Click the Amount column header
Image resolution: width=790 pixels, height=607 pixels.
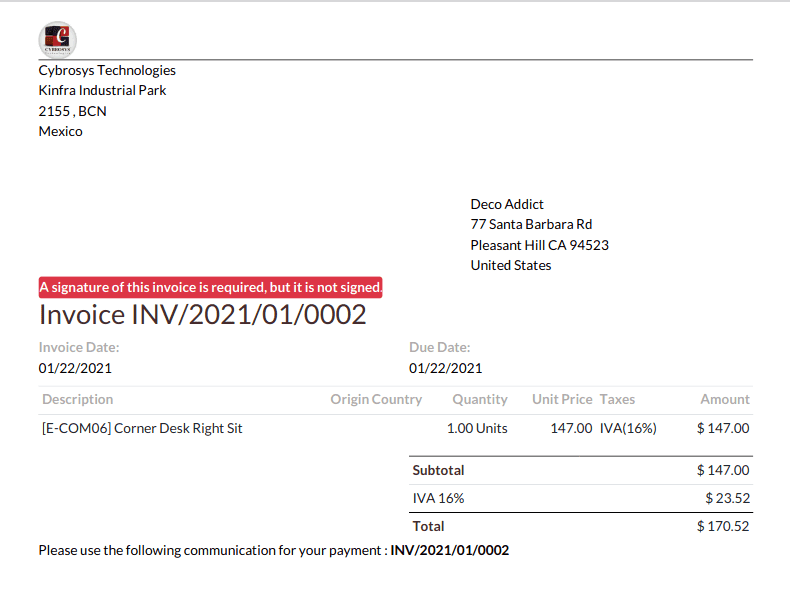tap(725, 399)
